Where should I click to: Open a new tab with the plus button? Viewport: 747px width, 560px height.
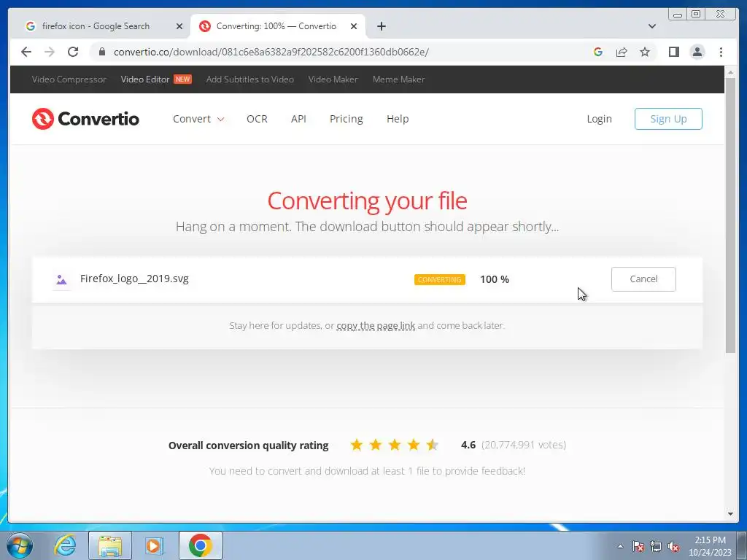click(x=381, y=26)
